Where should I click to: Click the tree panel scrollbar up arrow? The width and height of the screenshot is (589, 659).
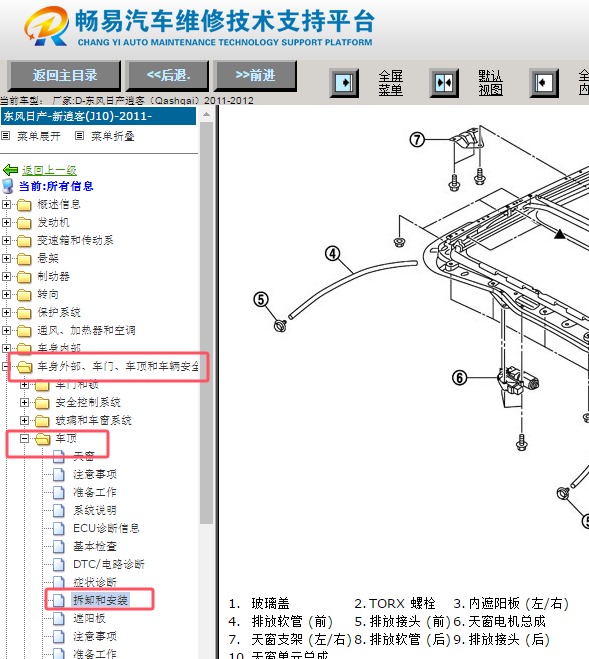pos(206,114)
